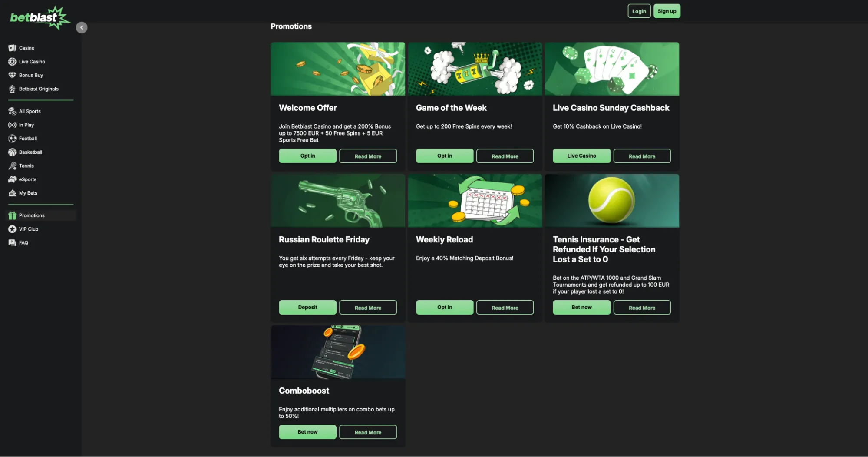Image resolution: width=868 pixels, height=457 pixels.
Task: Read More about Comboboost
Action: [x=368, y=432]
